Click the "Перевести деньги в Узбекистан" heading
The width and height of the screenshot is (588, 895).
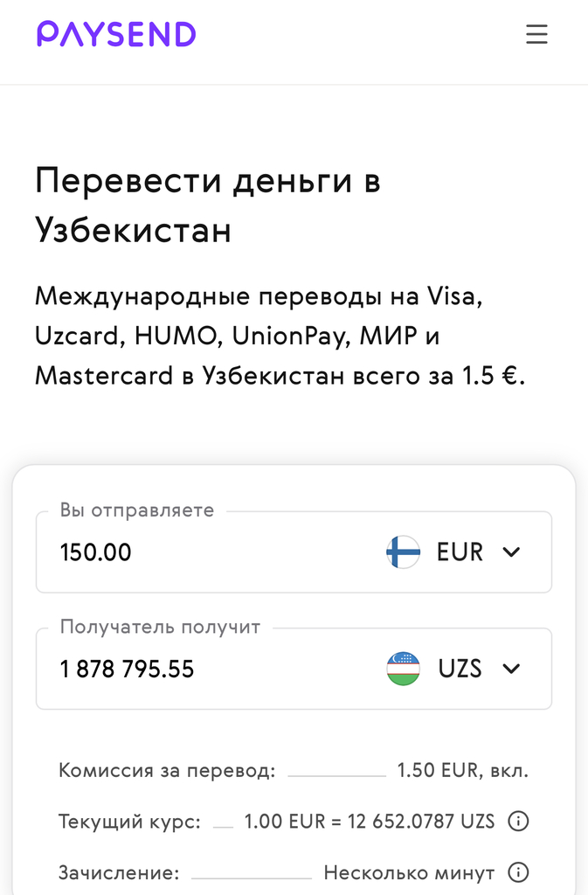[x=208, y=205]
